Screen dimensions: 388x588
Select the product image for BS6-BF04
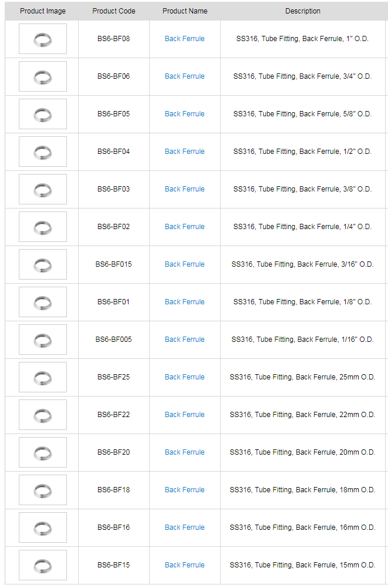coord(42,152)
